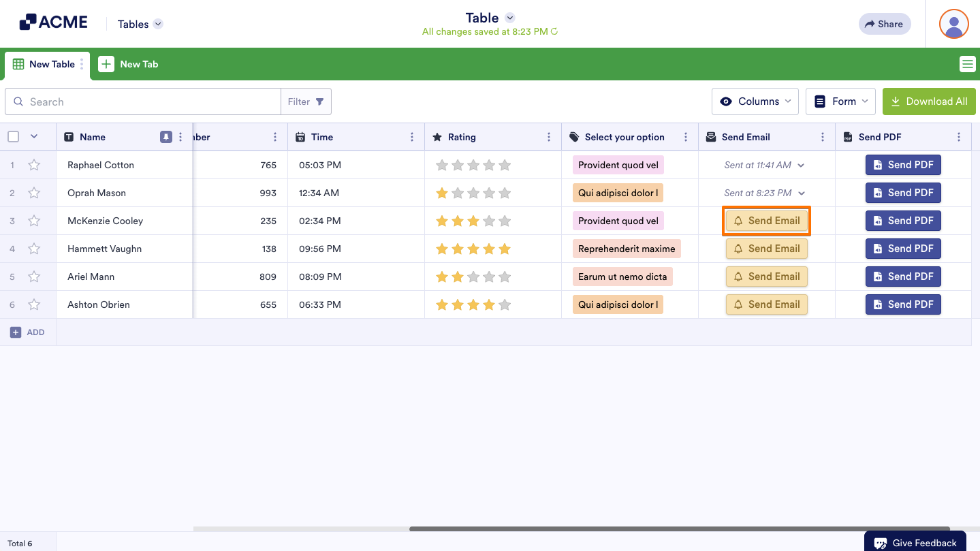Click the Send Email column envelope icon
Image resolution: width=980 pixels, height=551 pixels.
pos(711,137)
